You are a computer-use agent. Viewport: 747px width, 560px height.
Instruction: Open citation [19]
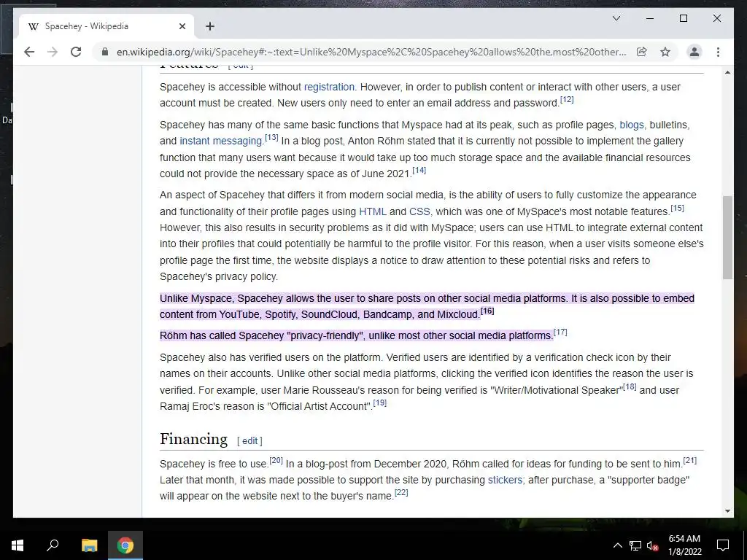click(379, 402)
